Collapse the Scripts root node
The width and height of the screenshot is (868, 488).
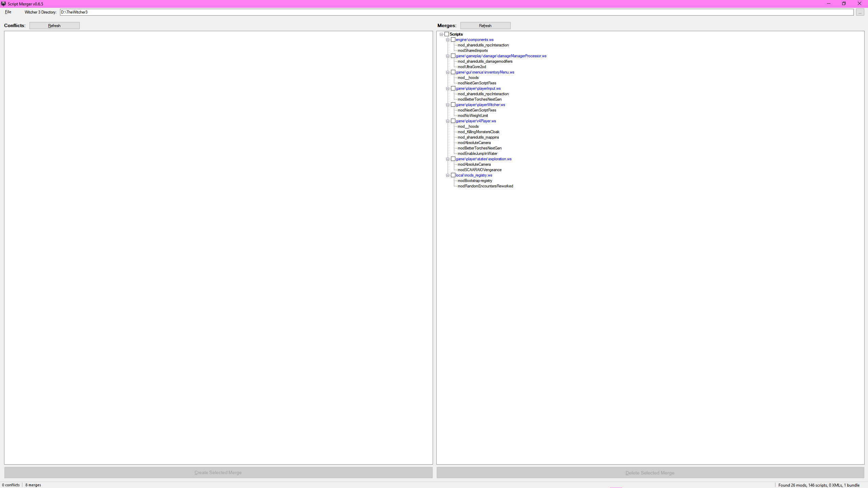pyautogui.click(x=441, y=34)
